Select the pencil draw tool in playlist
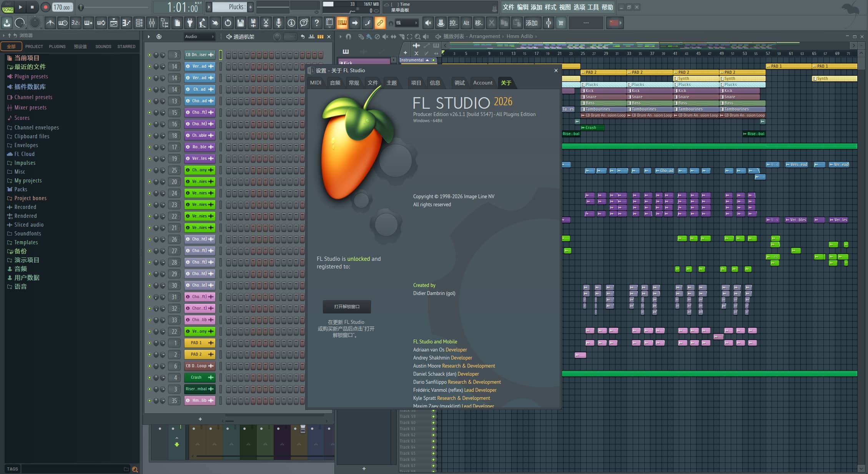The height and width of the screenshot is (474, 868). 361,36
